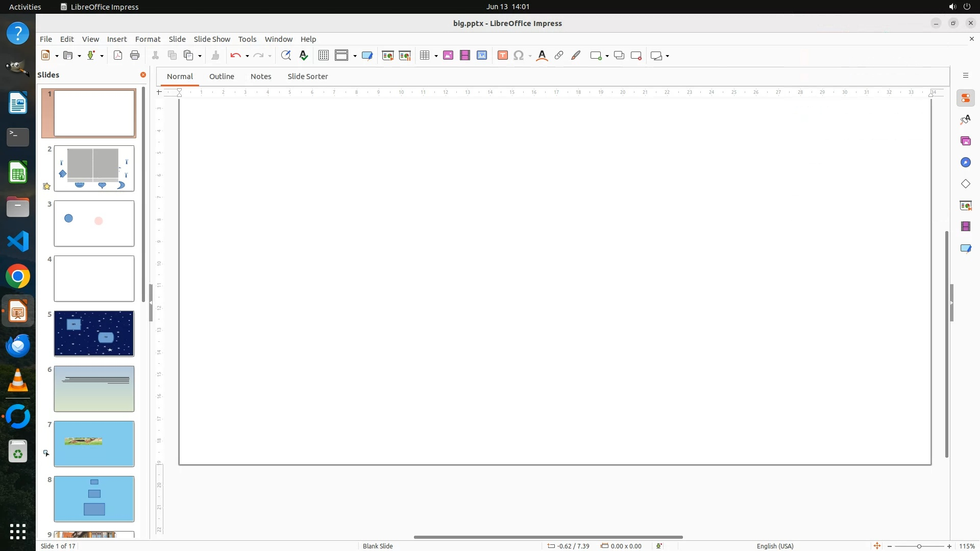
Task: Click the Insert Image icon
Action: (x=448, y=56)
